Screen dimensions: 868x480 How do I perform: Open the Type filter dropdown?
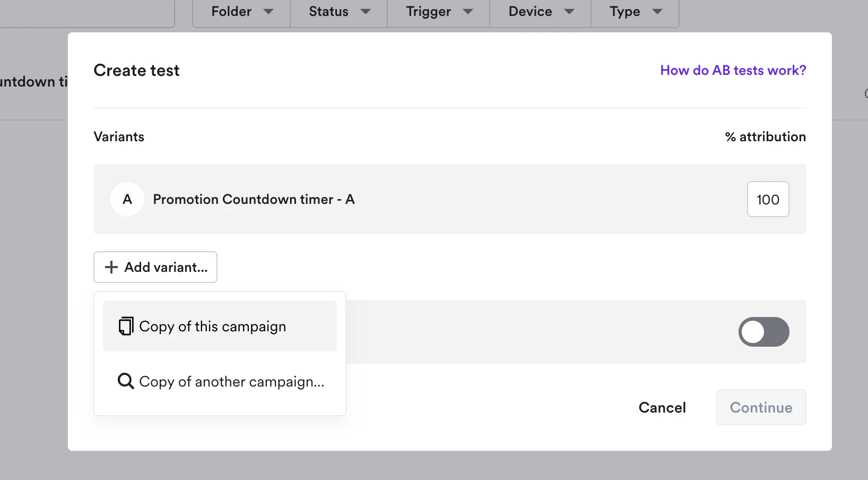(x=635, y=12)
